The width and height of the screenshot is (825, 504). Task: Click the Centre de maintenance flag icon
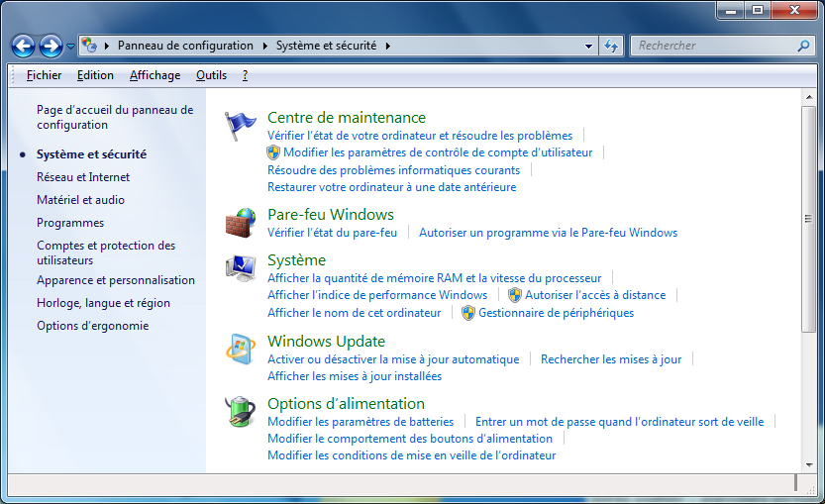click(x=240, y=126)
